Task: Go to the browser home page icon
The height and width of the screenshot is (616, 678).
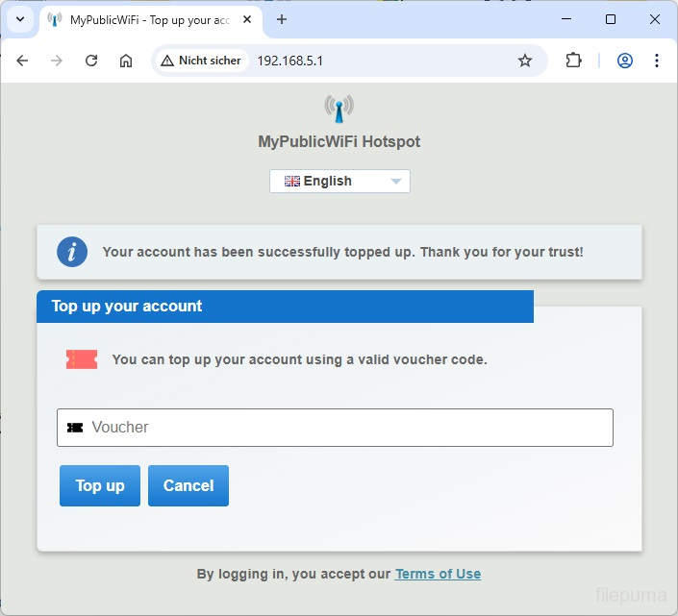Action: tap(126, 61)
